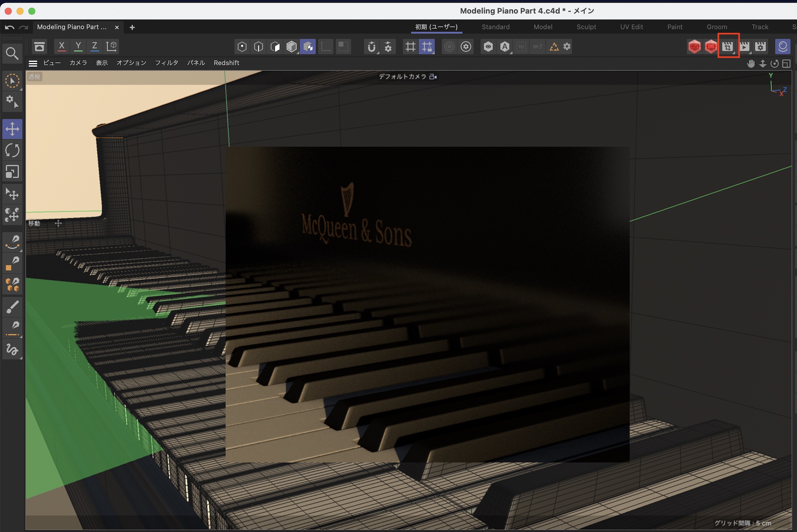The height and width of the screenshot is (532, 797).
Task: Close the Modeling Piano Part document tab
Action: tap(117, 27)
